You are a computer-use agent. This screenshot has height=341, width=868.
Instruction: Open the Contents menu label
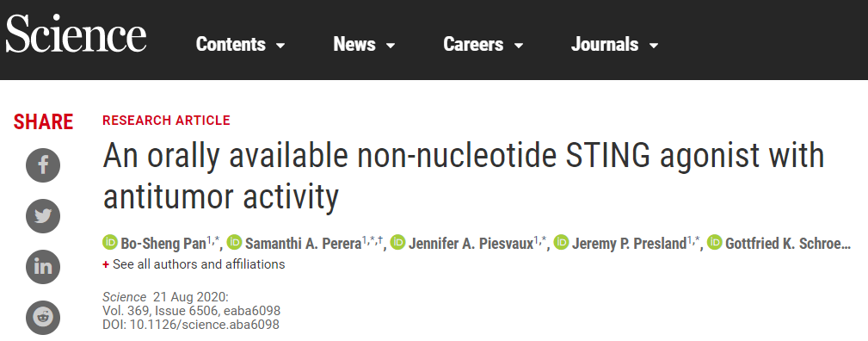tap(231, 45)
